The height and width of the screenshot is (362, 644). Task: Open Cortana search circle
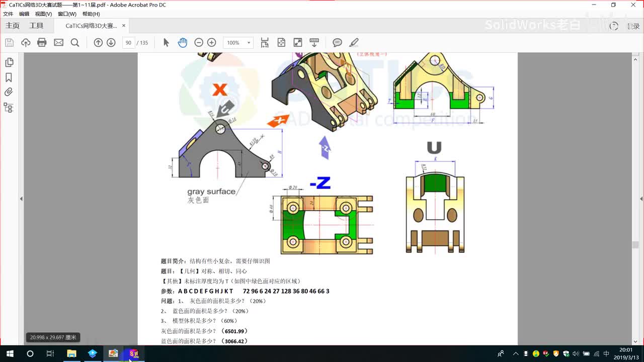coord(30,353)
